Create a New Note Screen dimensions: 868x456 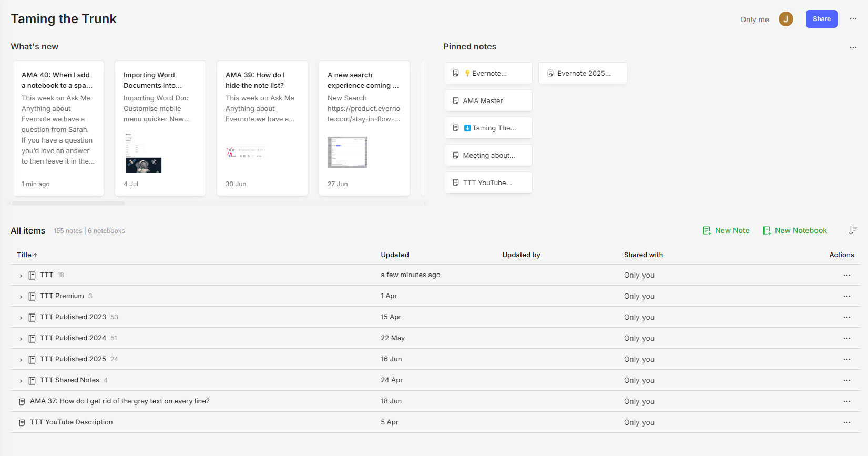[x=726, y=230]
